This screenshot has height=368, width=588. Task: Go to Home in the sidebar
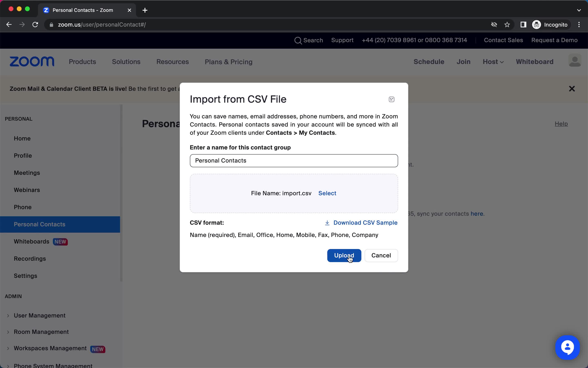coord(22,138)
